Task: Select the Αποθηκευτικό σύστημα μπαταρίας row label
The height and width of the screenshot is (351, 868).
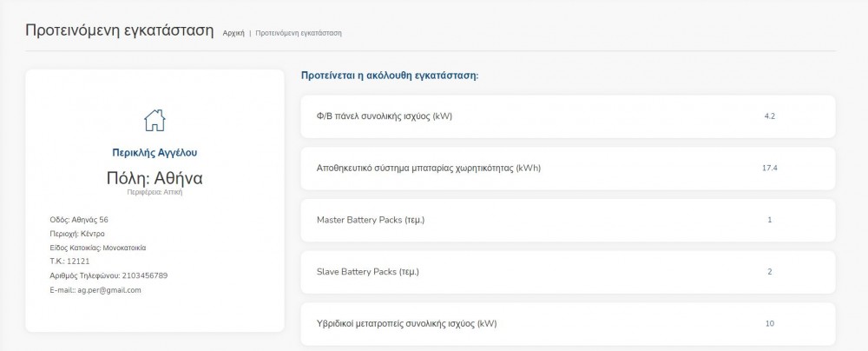Action: click(429, 168)
